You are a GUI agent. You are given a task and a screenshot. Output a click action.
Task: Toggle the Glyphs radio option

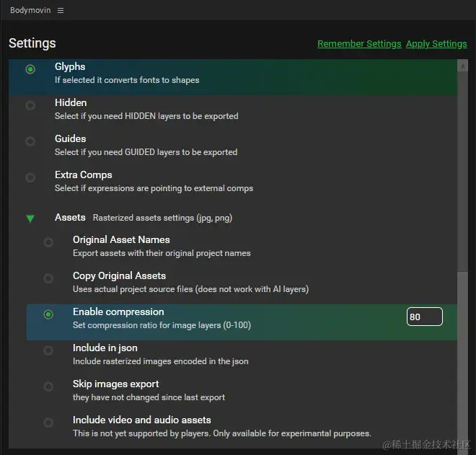30,70
